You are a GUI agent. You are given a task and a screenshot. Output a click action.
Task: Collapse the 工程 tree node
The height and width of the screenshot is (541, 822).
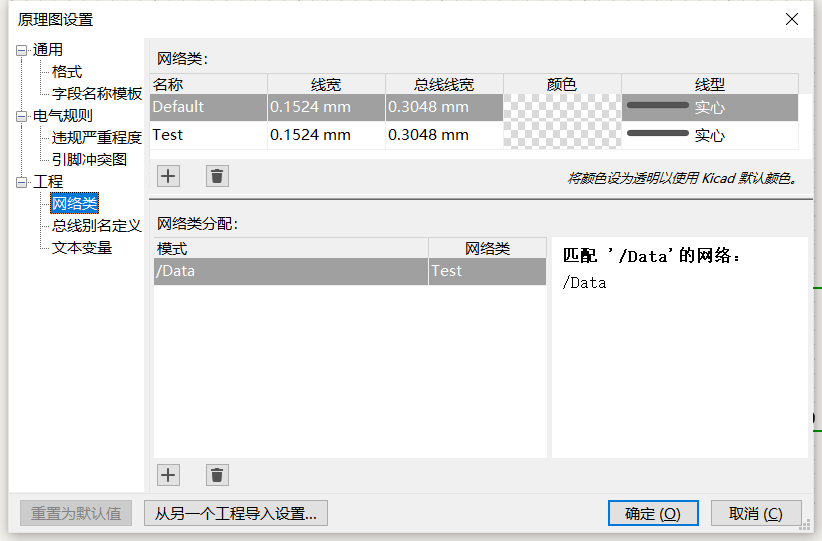(x=21, y=182)
